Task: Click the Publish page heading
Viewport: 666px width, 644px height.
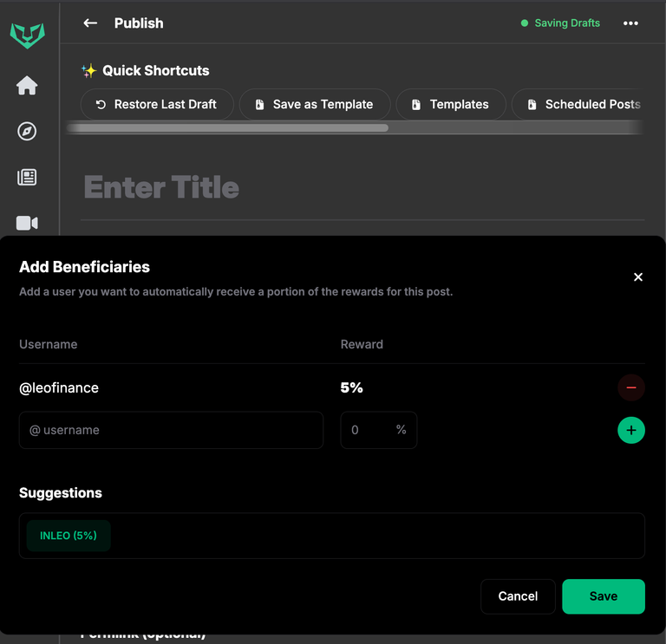Action: (139, 23)
